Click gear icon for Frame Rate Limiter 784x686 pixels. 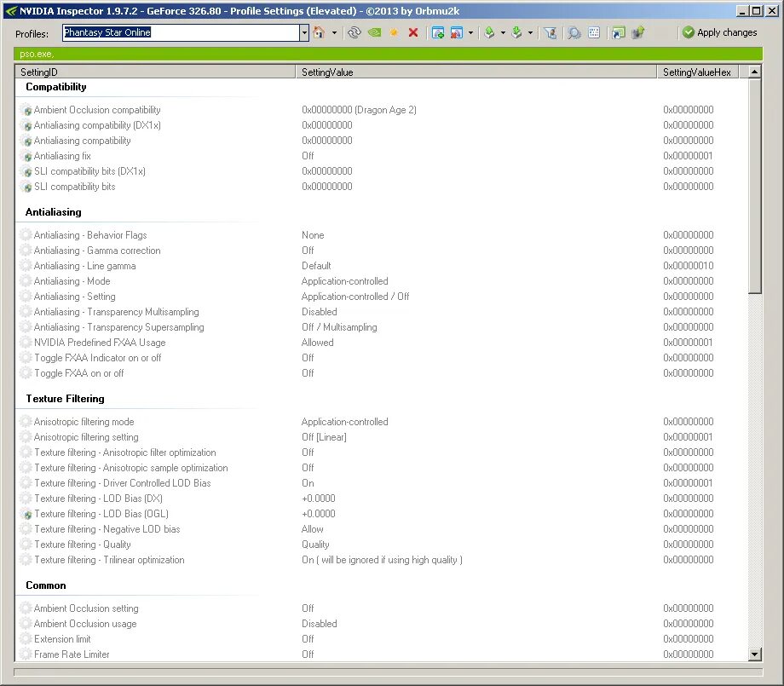[x=26, y=654]
